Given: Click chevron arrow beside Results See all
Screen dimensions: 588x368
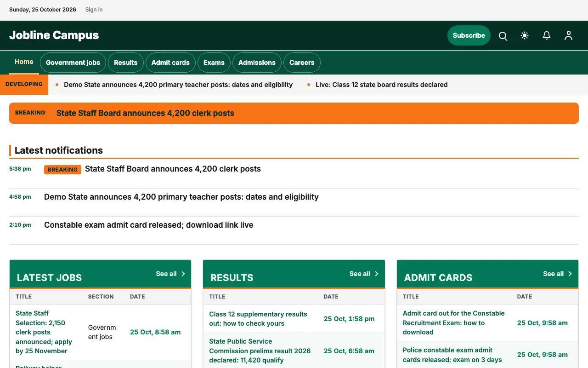Looking at the screenshot, I should 377,274.
